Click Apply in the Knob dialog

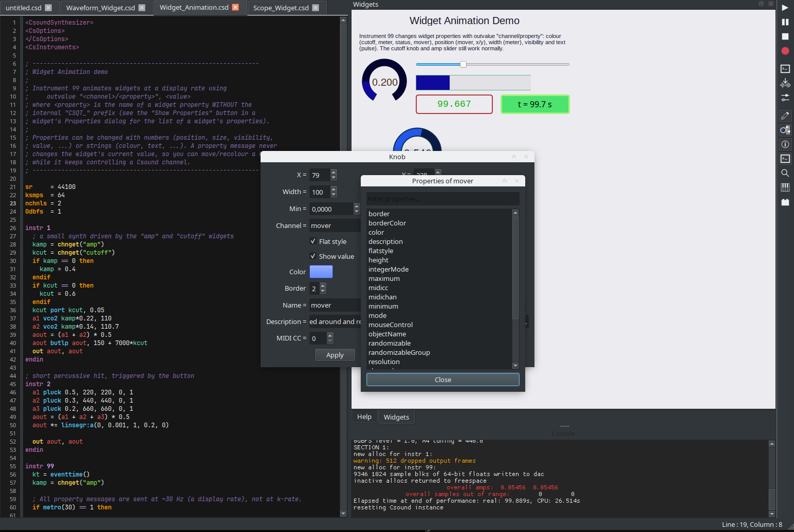pyautogui.click(x=335, y=355)
